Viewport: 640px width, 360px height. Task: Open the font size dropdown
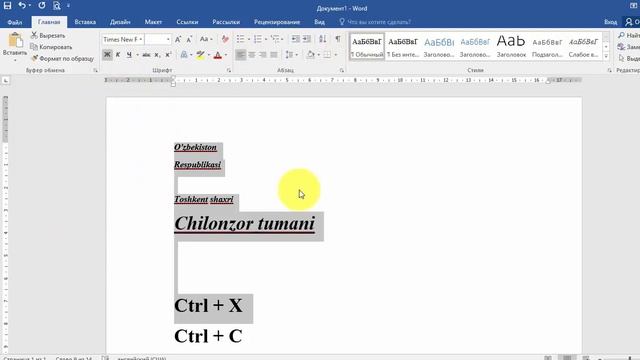[168, 40]
